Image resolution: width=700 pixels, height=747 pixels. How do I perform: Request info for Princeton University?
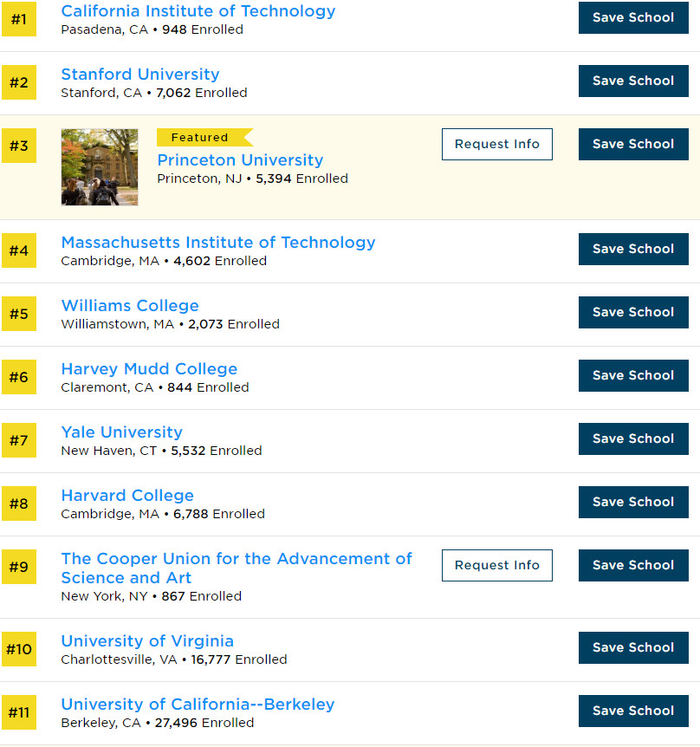pos(497,145)
